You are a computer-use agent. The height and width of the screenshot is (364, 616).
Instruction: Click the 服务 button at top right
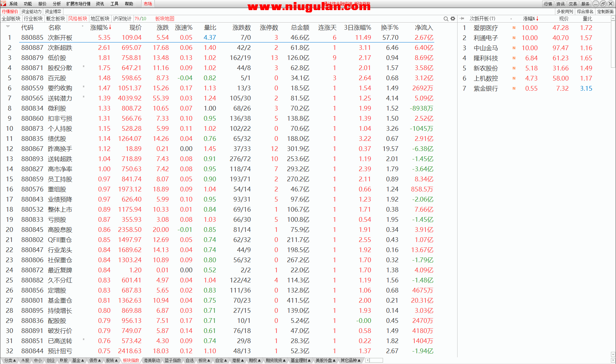(585, 4)
